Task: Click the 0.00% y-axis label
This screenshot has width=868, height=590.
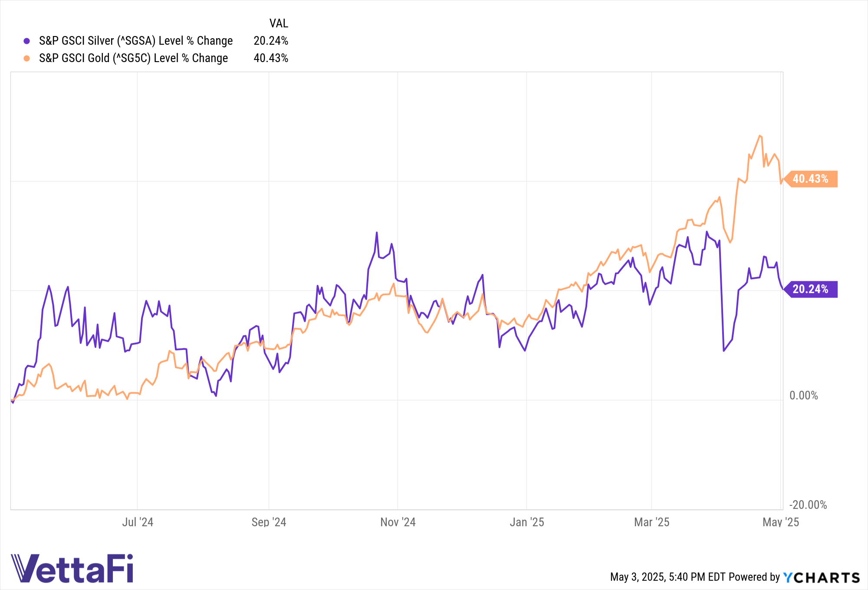Action: pyautogui.click(x=804, y=396)
